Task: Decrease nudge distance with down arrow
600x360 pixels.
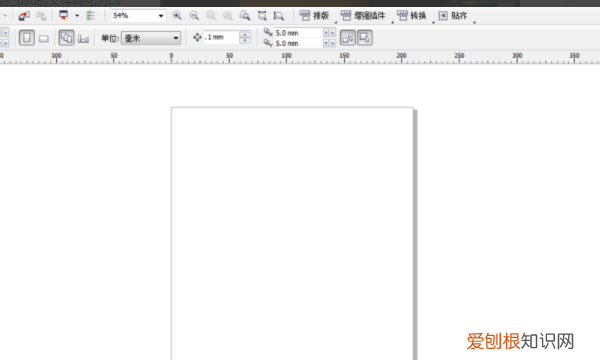Action: click(x=245, y=40)
